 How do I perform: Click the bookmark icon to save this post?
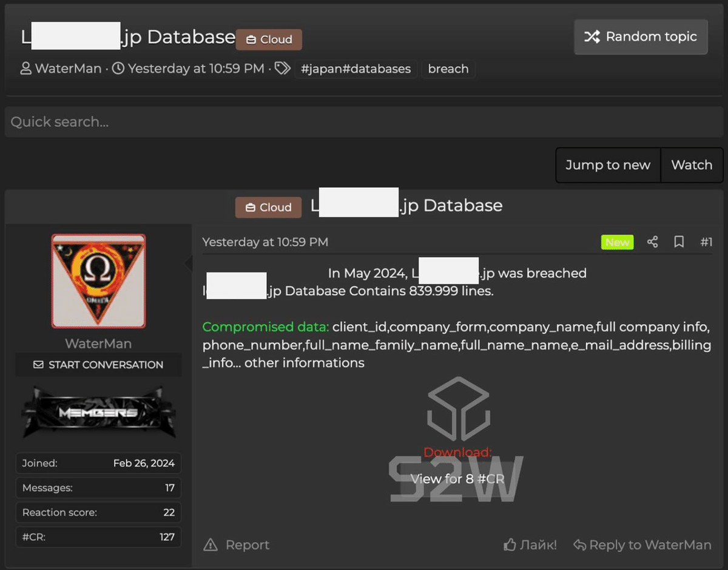[x=679, y=242]
